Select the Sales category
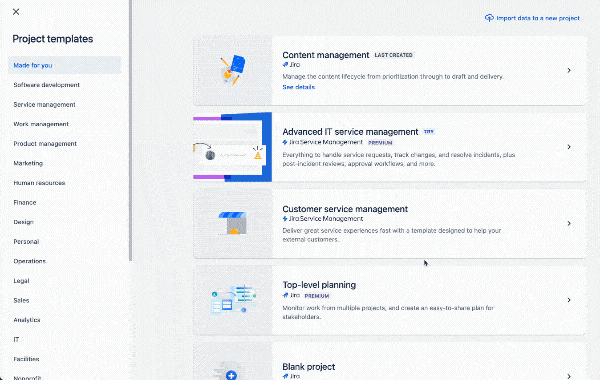Viewport: 600px width, 380px height. coord(21,300)
